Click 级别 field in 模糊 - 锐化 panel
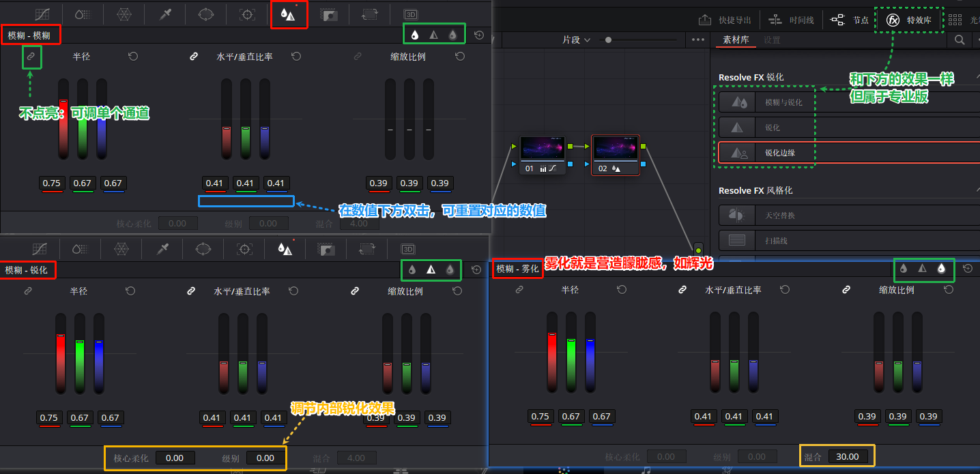Image resolution: width=980 pixels, height=474 pixels. (x=265, y=458)
